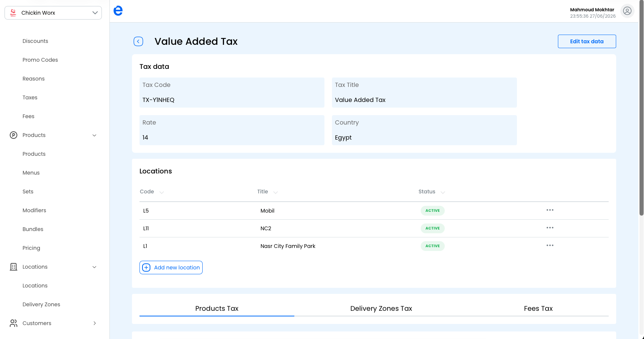This screenshot has height=339, width=644.
Task: Go to Fees in the sidebar
Action: (x=29, y=116)
